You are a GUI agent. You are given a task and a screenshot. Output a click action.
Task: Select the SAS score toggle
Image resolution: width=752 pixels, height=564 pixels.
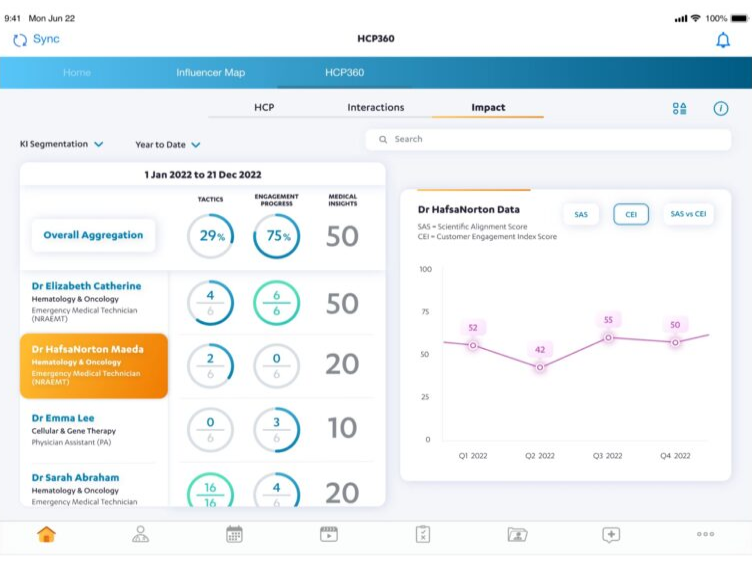coord(581,214)
